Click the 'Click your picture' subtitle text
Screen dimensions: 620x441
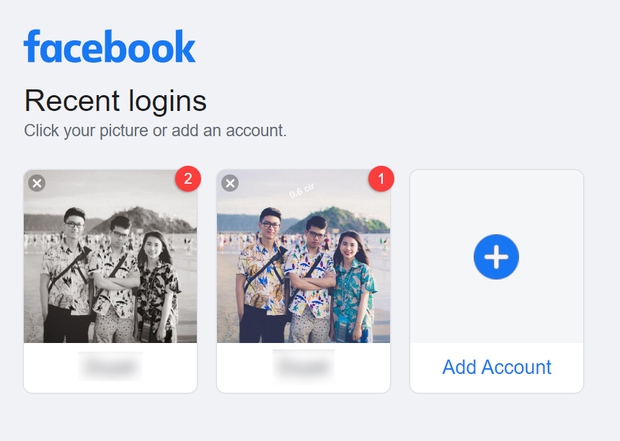click(155, 130)
